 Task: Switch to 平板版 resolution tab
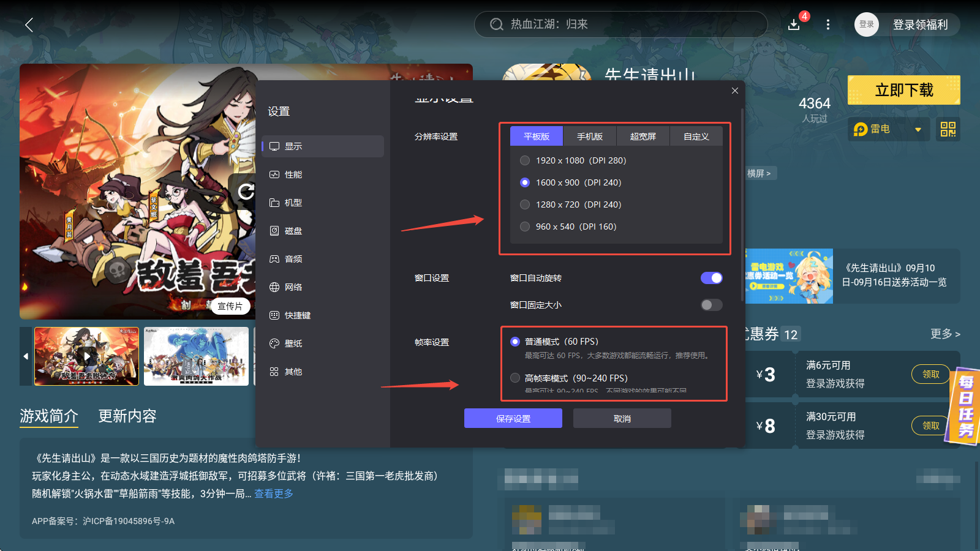pos(537,137)
